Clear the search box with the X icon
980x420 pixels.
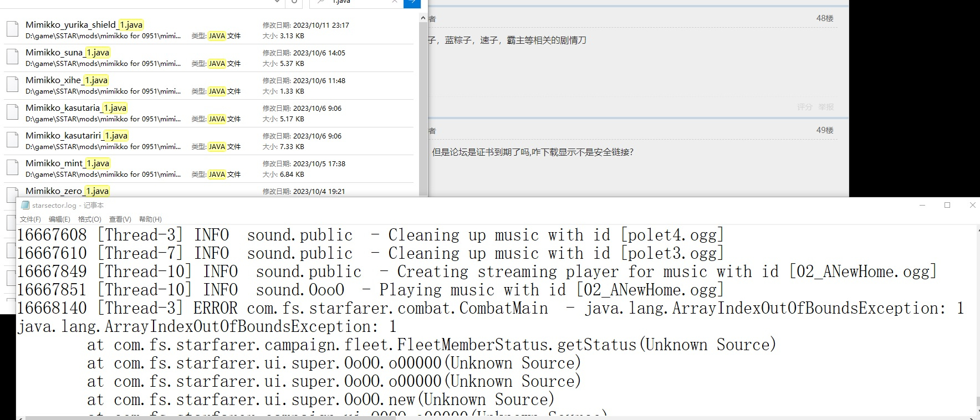[x=395, y=2]
